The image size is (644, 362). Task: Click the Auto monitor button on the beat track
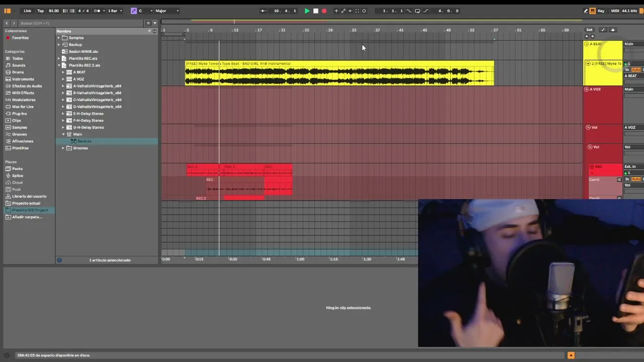[x=636, y=69]
